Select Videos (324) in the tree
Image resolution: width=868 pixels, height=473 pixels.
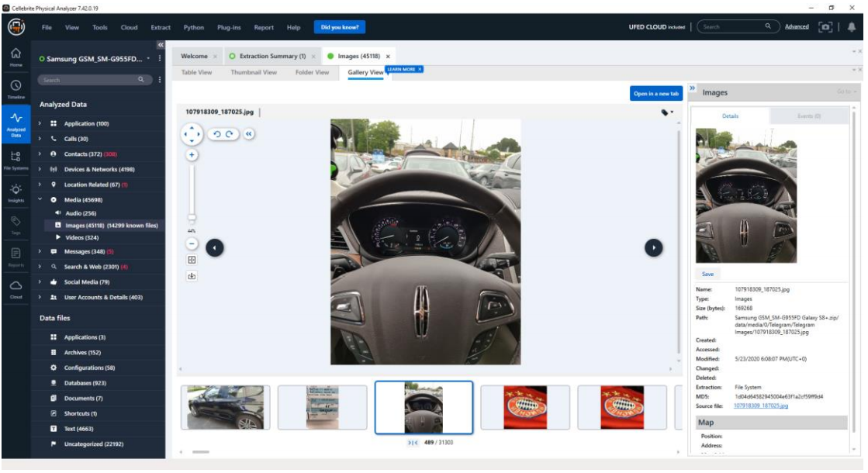(x=82, y=237)
